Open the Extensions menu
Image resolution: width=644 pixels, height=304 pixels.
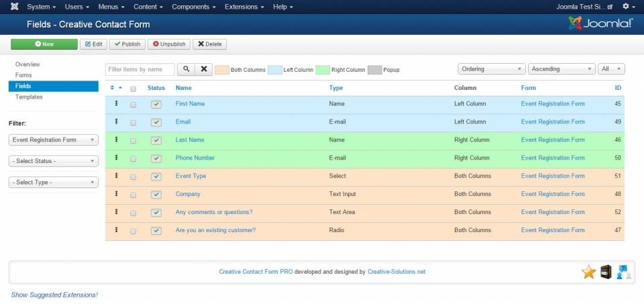click(x=245, y=7)
